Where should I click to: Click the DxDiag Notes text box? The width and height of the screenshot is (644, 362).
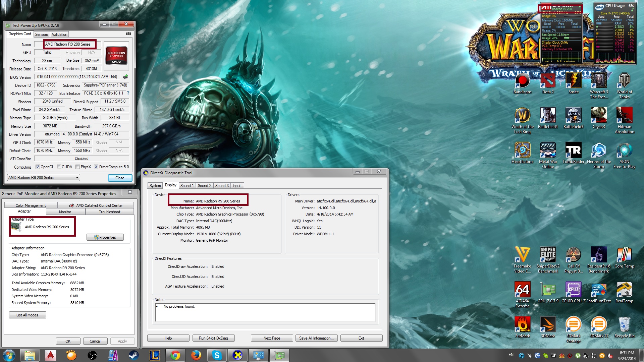[265, 312]
